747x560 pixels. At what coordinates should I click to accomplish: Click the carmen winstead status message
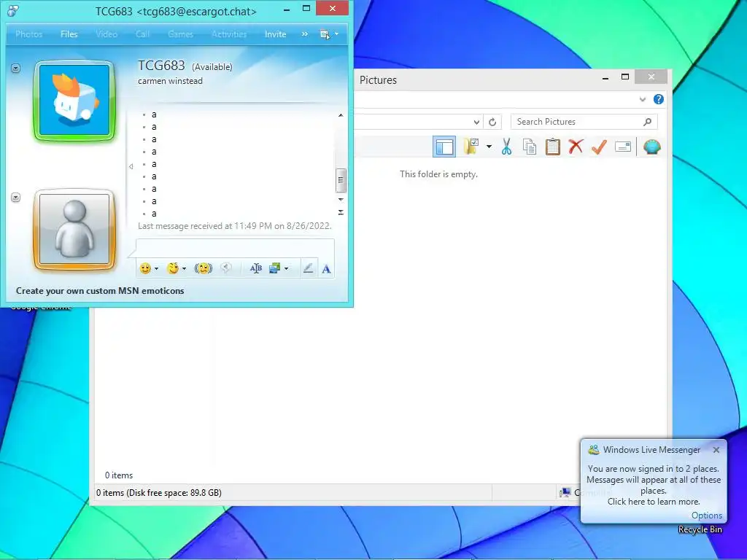pos(170,81)
